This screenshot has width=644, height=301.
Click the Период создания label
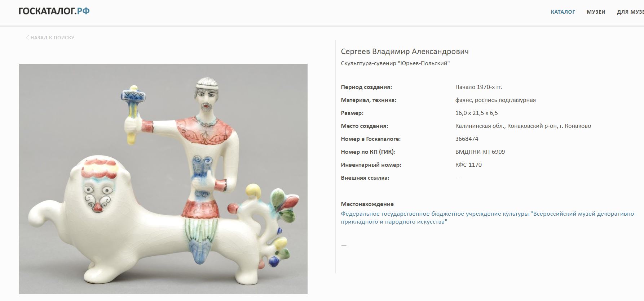(366, 87)
